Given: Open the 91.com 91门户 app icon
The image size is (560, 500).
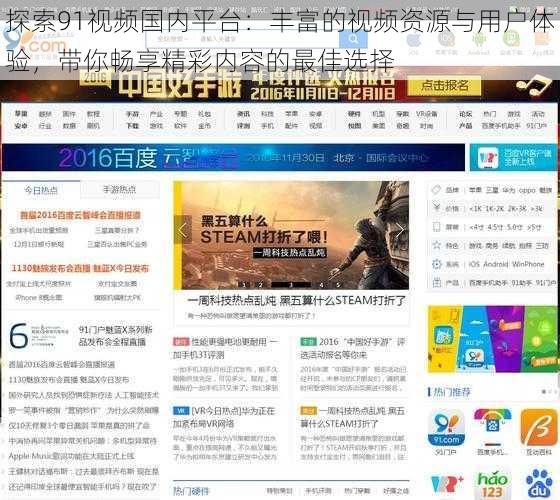Looking at the screenshot, I should pos(446,428).
